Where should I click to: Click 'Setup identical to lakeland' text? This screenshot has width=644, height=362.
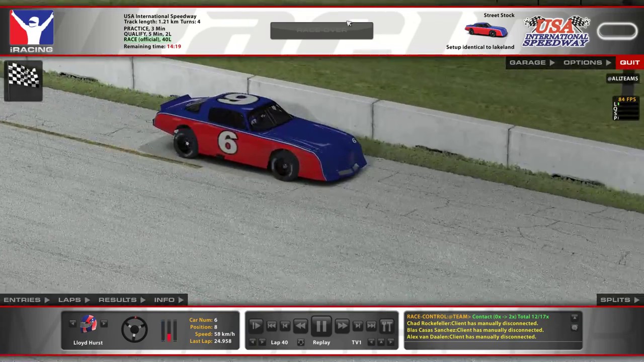[x=480, y=47]
